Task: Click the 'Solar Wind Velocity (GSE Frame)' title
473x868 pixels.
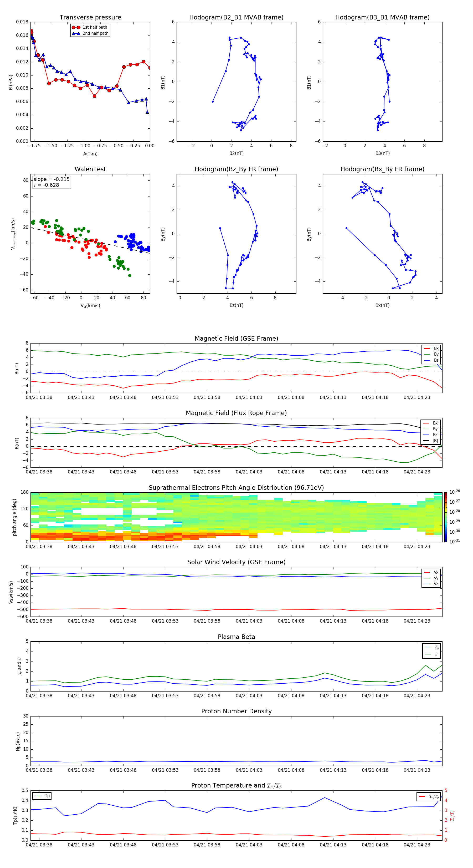Action: (236, 562)
